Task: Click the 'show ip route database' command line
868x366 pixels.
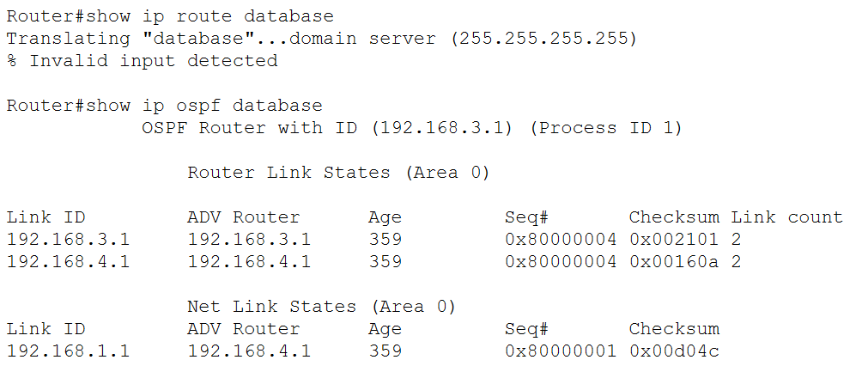Action: 170,16
